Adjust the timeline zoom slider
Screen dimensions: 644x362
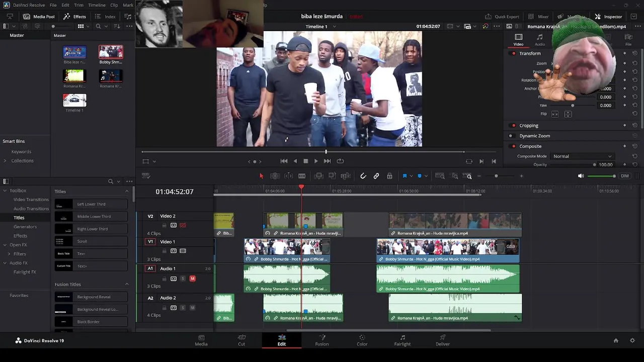click(496, 176)
